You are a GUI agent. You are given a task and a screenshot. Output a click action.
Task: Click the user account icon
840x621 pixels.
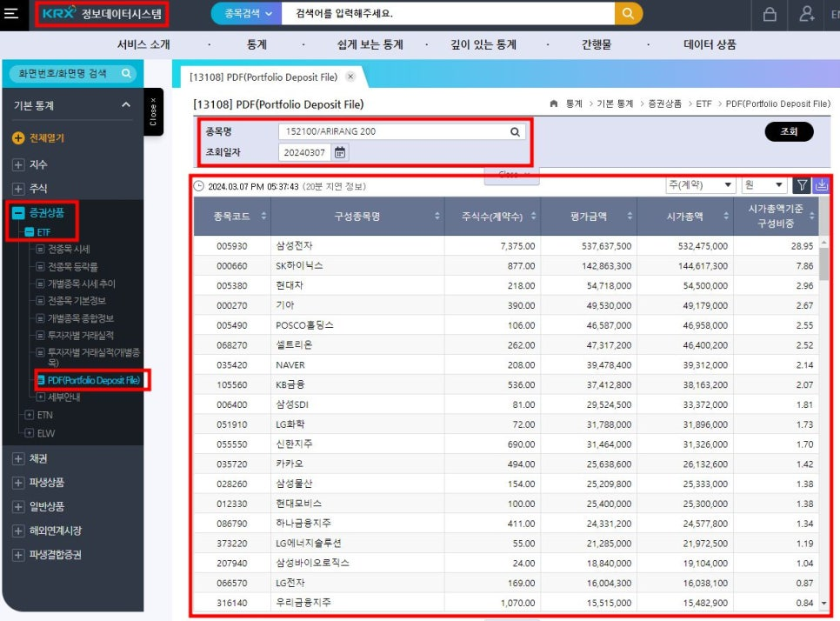pyautogui.click(x=807, y=14)
